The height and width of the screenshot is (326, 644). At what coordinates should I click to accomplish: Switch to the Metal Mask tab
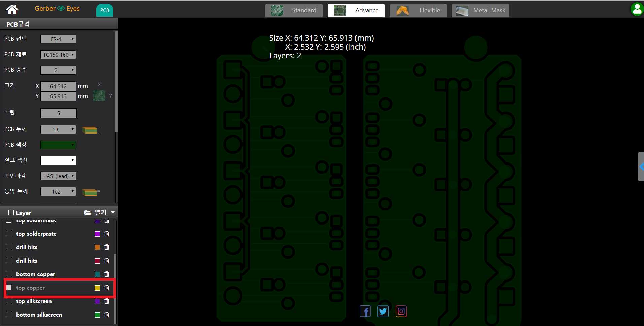pos(481,10)
